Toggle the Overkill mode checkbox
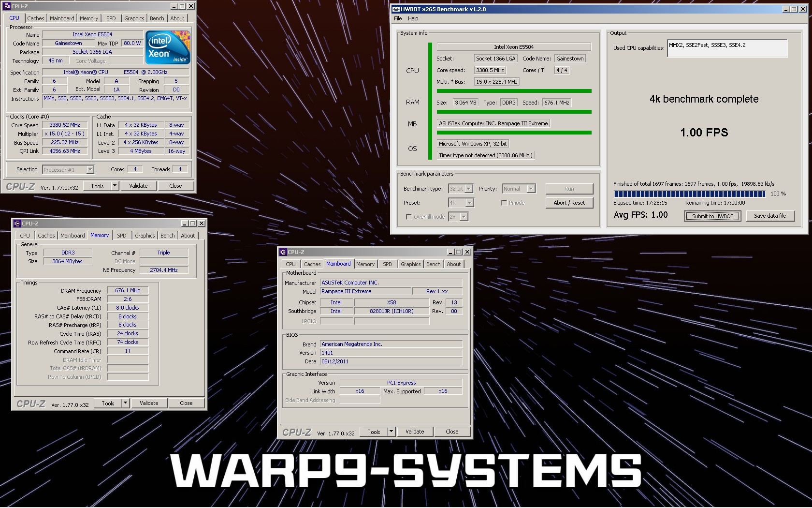The height and width of the screenshot is (508, 812). coord(409,217)
